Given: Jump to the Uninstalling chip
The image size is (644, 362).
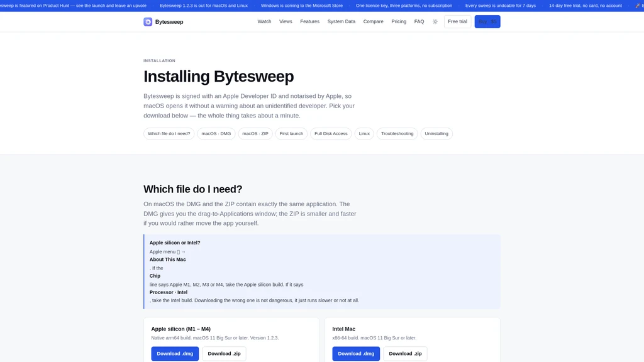Looking at the screenshot, I should point(436,133).
